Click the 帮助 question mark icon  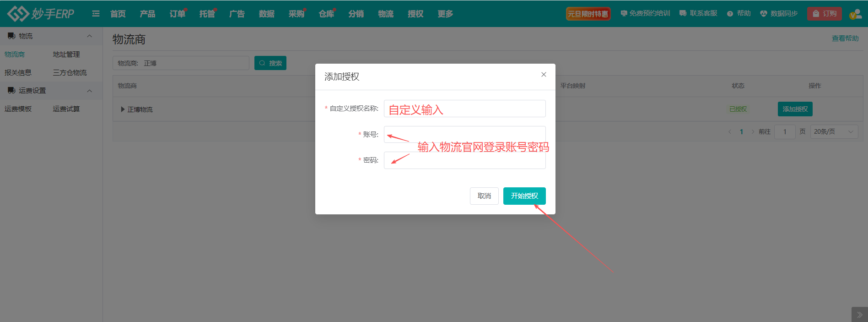730,14
